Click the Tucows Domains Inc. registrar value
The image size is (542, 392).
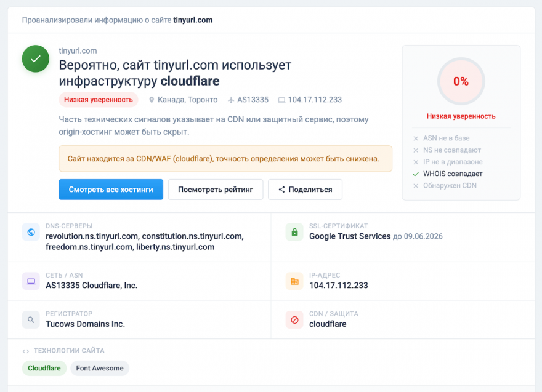(86, 324)
